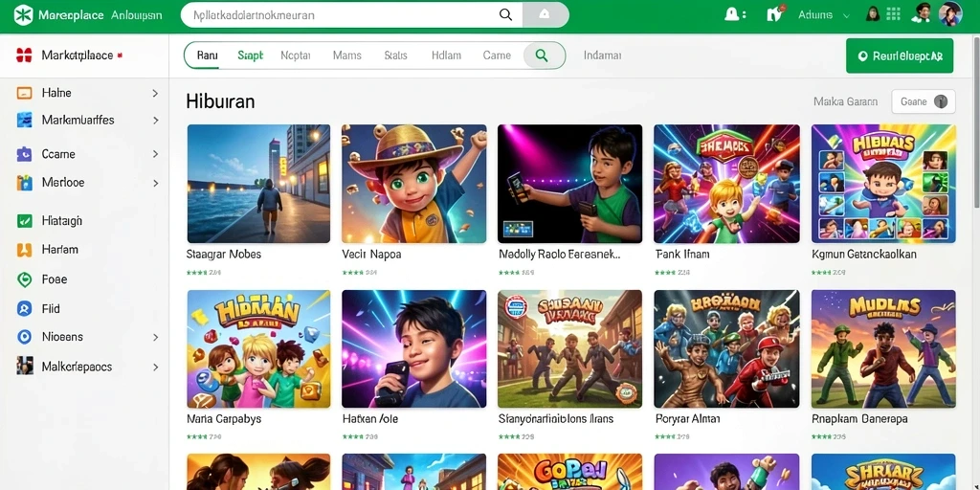This screenshot has height=490, width=980.
Task: Open the Tank Ifnam game thumbnail
Action: (726, 184)
